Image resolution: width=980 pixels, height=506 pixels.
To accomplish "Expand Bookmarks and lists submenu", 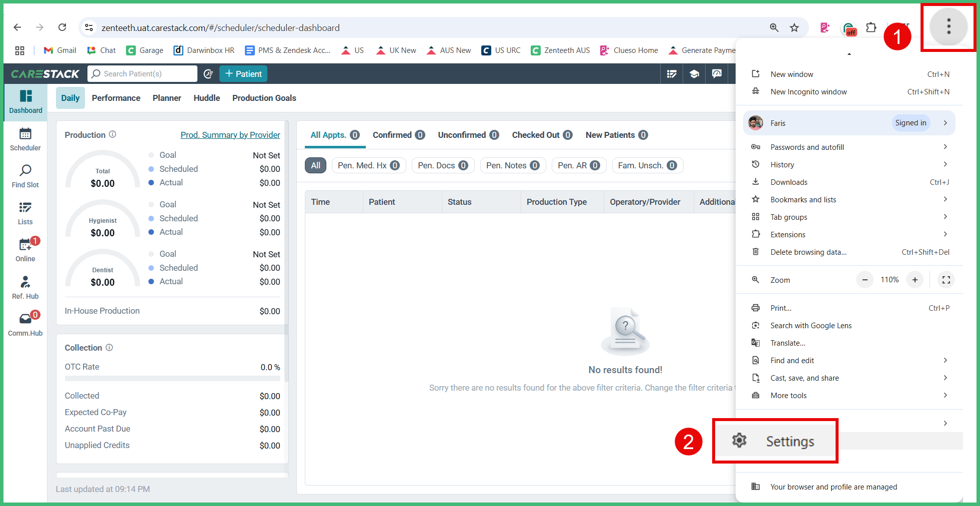I will (850, 199).
